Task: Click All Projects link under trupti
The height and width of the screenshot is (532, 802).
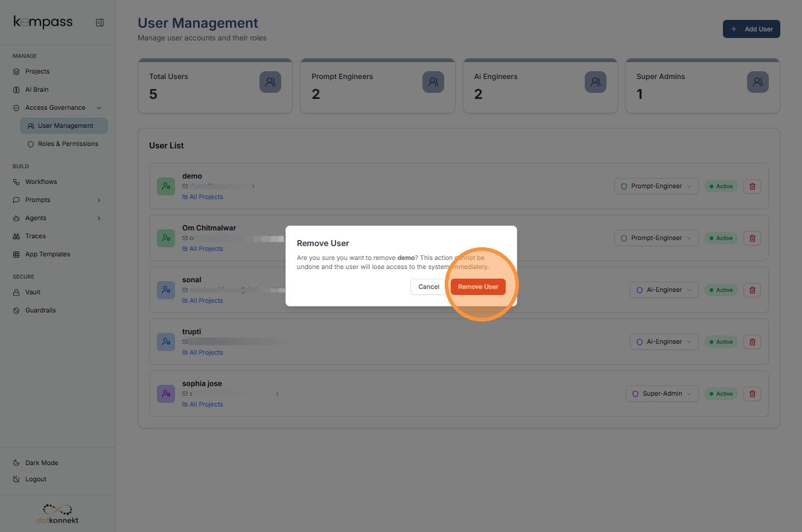Action: pos(203,352)
